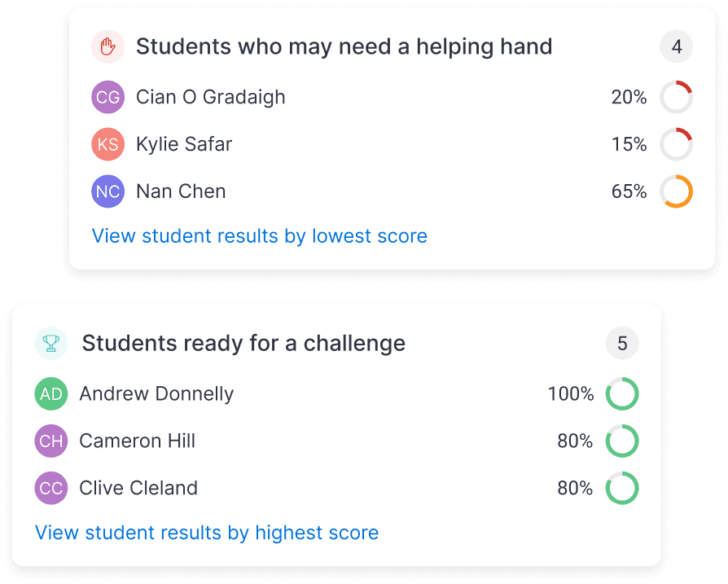Click Kylie Safar's 15% progress ring
This screenshot has width=728, height=584.
point(676,143)
